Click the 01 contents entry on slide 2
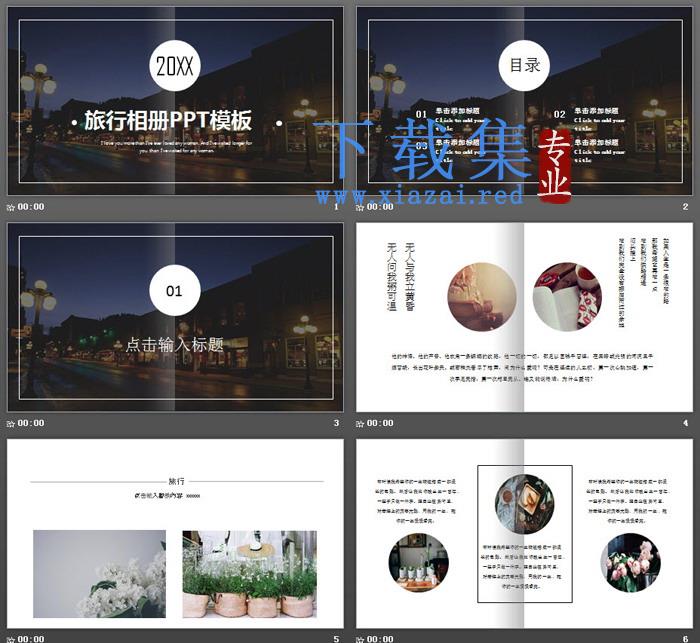 point(454,119)
